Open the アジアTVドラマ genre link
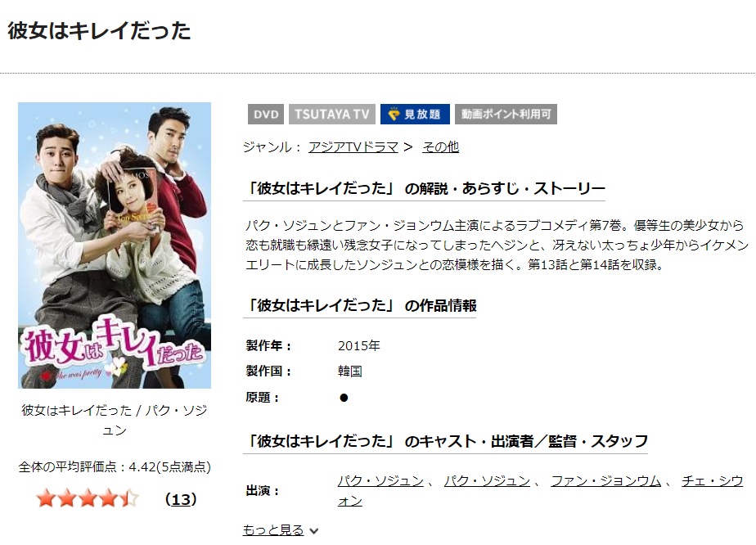This screenshot has width=756, height=545. (x=353, y=146)
